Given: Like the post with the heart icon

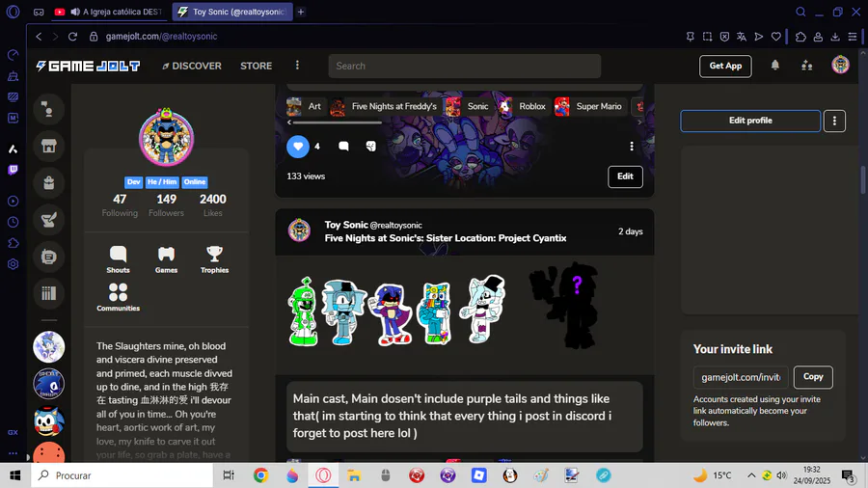Looking at the screenshot, I should click(x=298, y=147).
